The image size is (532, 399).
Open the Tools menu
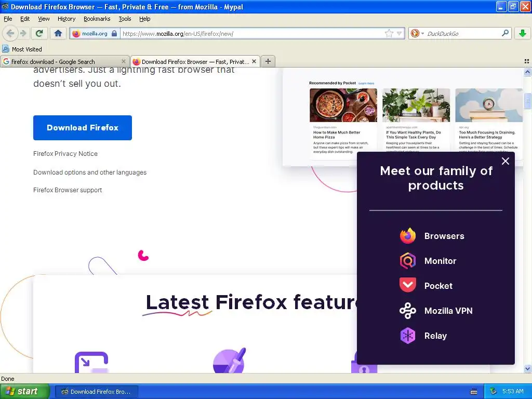(x=125, y=19)
